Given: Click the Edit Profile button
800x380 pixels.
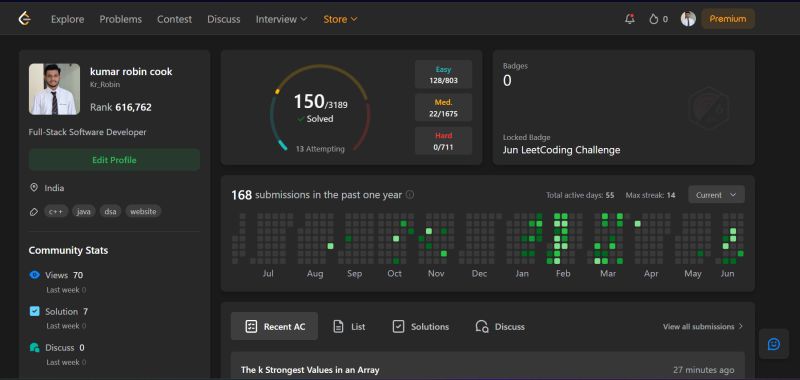Looking at the screenshot, I should 114,160.
